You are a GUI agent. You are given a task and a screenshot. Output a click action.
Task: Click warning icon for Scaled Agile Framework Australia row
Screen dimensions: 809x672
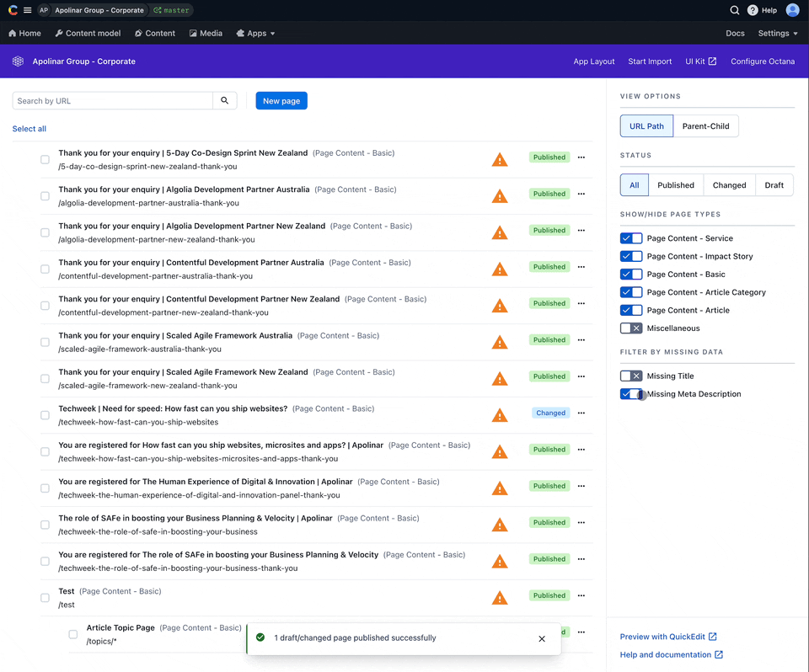[500, 342]
